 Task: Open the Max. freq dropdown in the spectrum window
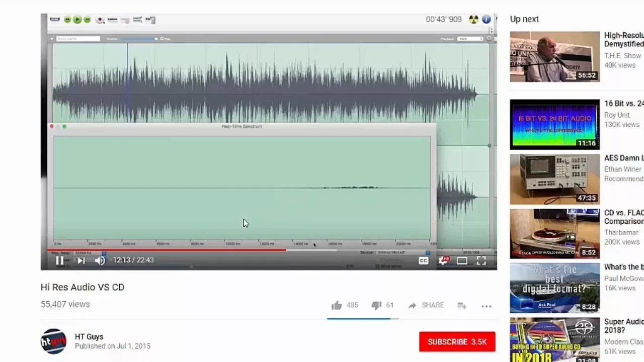[90, 252]
